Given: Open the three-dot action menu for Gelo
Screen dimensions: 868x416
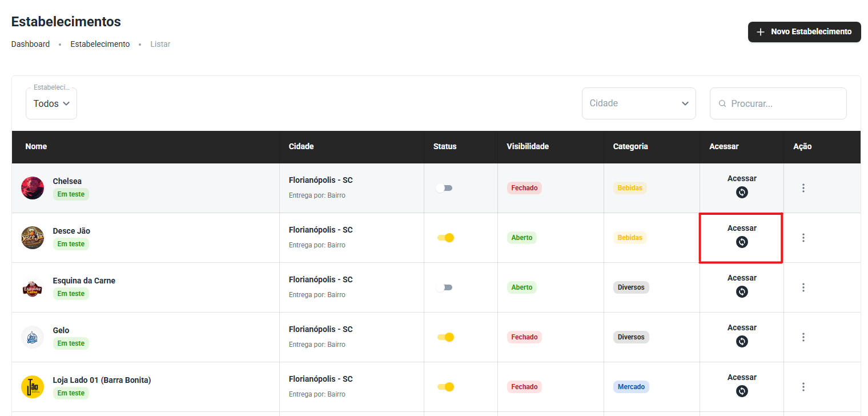Looking at the screenshot, I should point(803,337).
